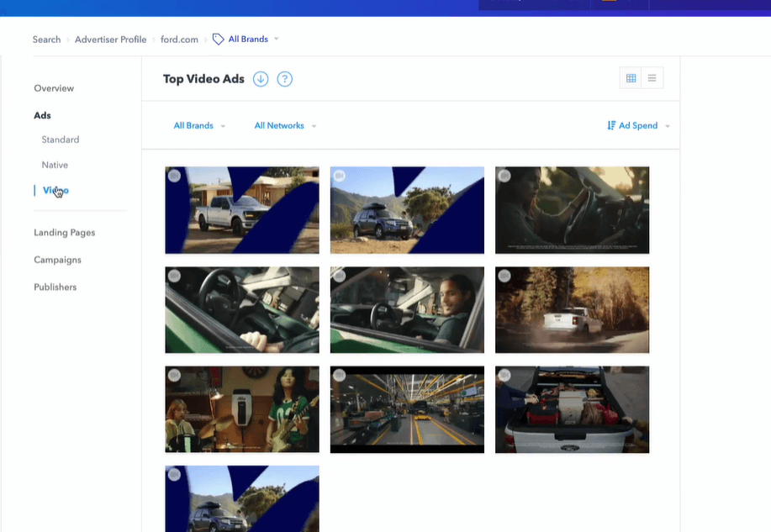Select Native ads in sidebar
Image resolution: width=771 pixels, height=532 pixels.
[x=55, y=165]
